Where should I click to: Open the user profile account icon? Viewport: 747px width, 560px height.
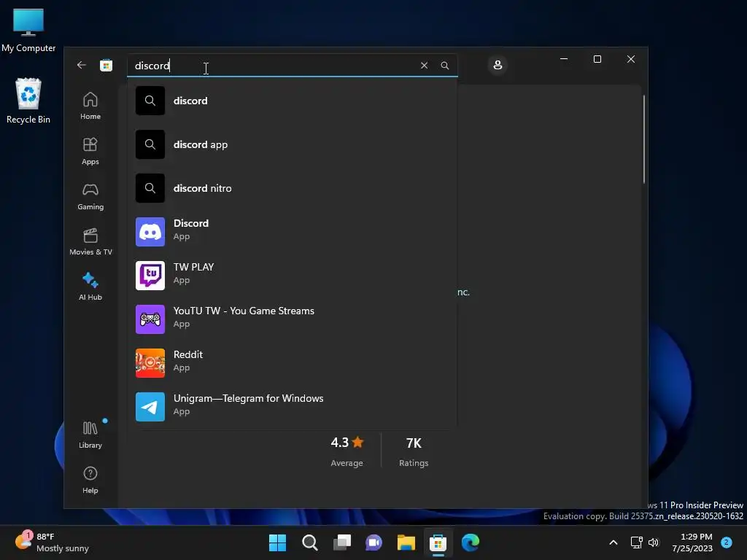(498, 65)
